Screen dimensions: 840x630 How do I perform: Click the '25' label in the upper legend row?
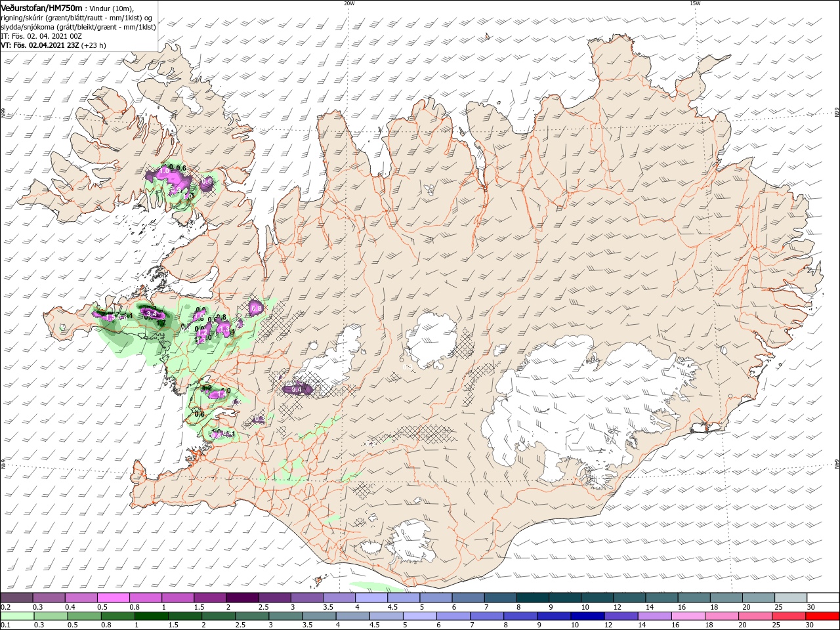778,607
